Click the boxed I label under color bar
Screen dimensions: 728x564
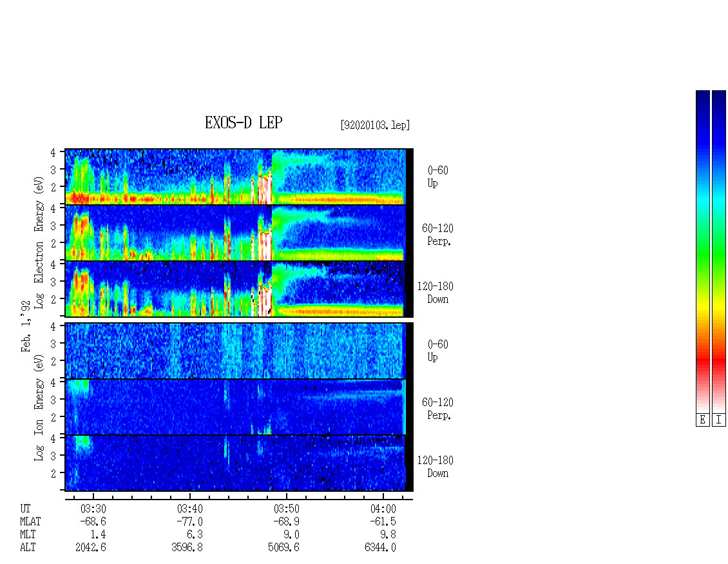point(719,420)
